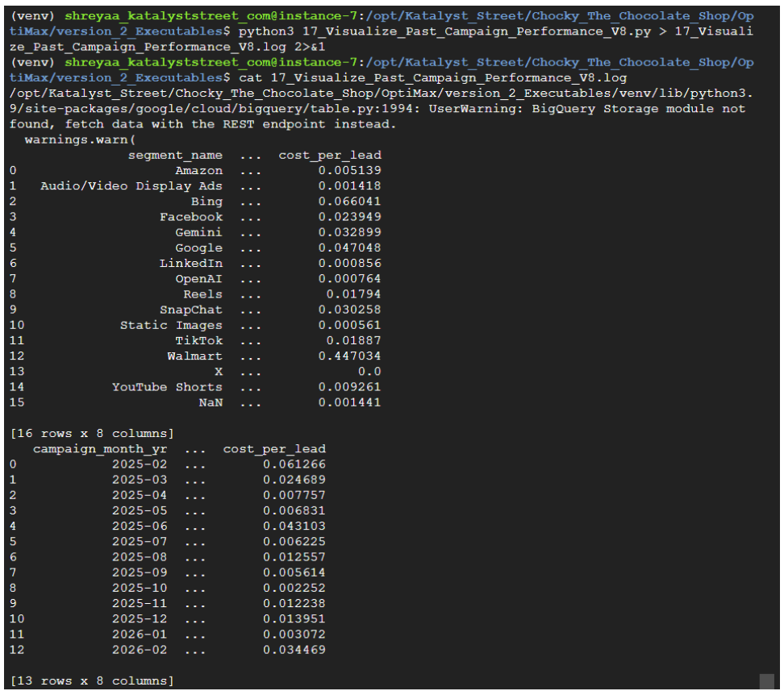Click cost value 0.01794
This screenshot has height=691, width=784.
coord(353,294)
